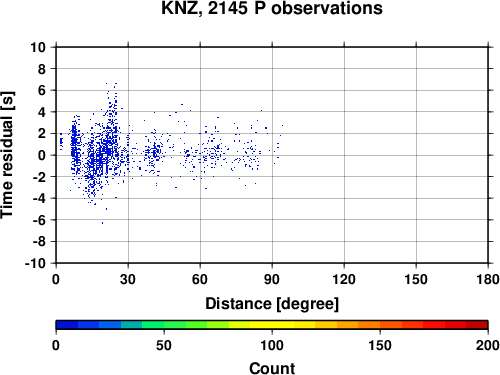Click the x-axis tick label '180'

point(488,279)
